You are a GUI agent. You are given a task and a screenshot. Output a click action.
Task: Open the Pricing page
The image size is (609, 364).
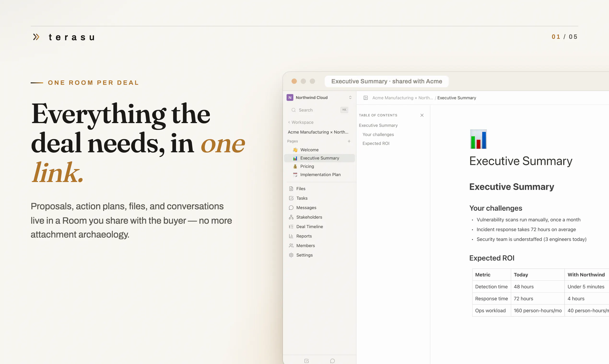coord(319,166)
